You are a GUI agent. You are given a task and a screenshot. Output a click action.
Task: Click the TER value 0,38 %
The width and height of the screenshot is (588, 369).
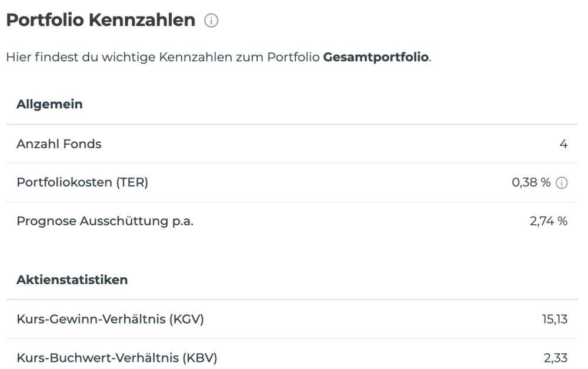click(x=531, y=182)
